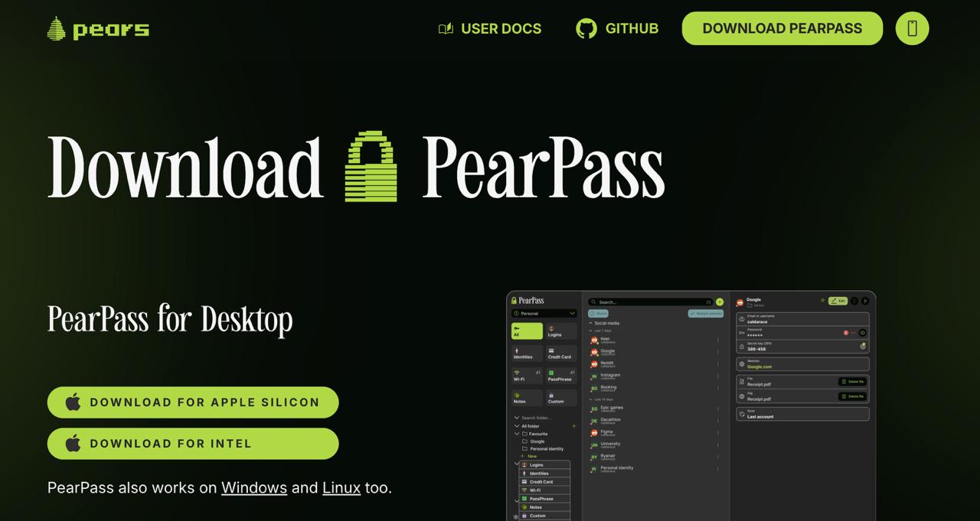Open the Personal vault dropdown in the app preview

point(544,313)
